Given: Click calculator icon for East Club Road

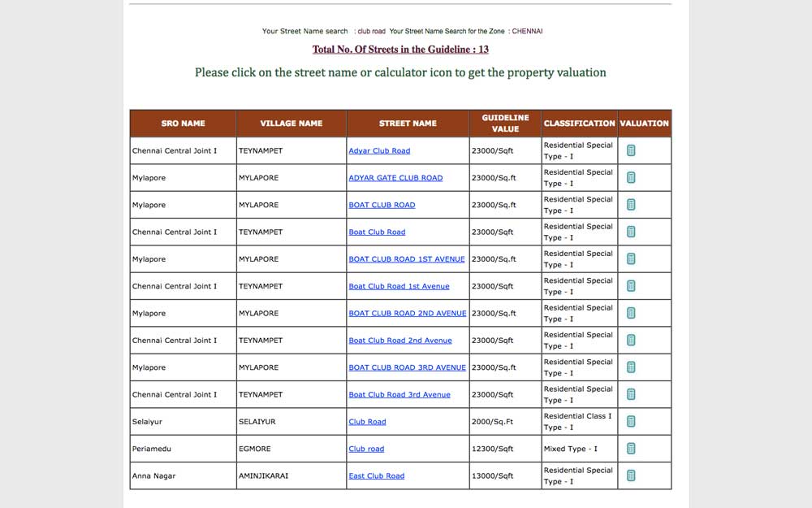Looking at the screenshot, I should (630, 475).
